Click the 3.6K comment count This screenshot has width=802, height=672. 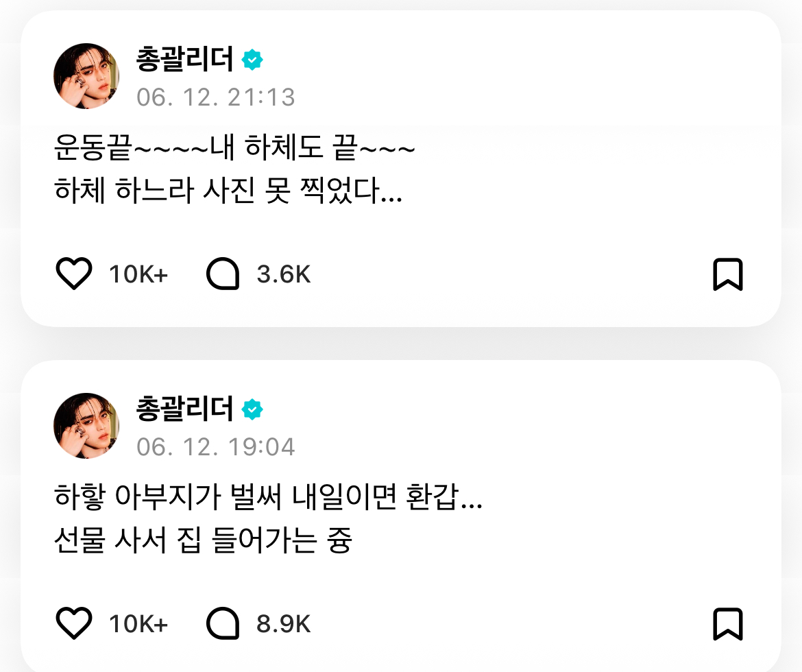(x=284, y=275)
